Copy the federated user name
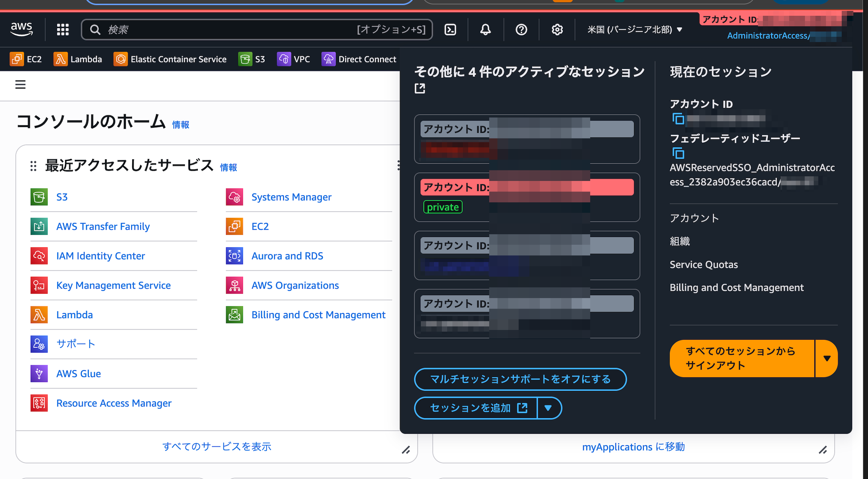The height and width of the screenshot is (479, 868). [678, 153]
